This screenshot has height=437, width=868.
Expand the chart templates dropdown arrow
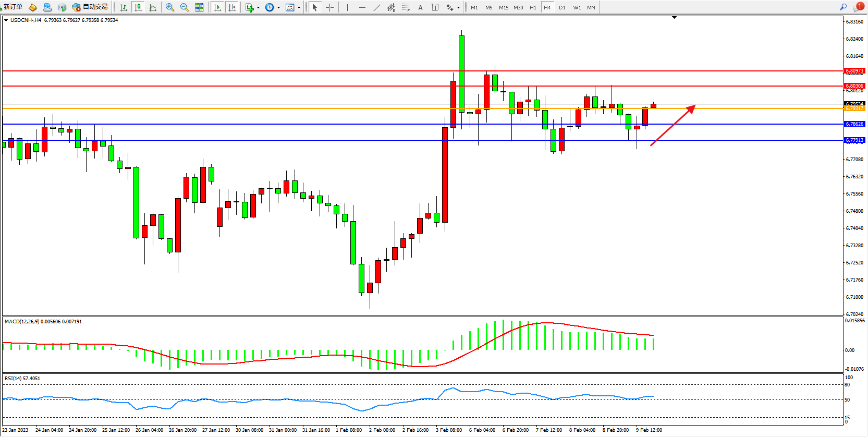pyautogui.click(x=299, y=7)
